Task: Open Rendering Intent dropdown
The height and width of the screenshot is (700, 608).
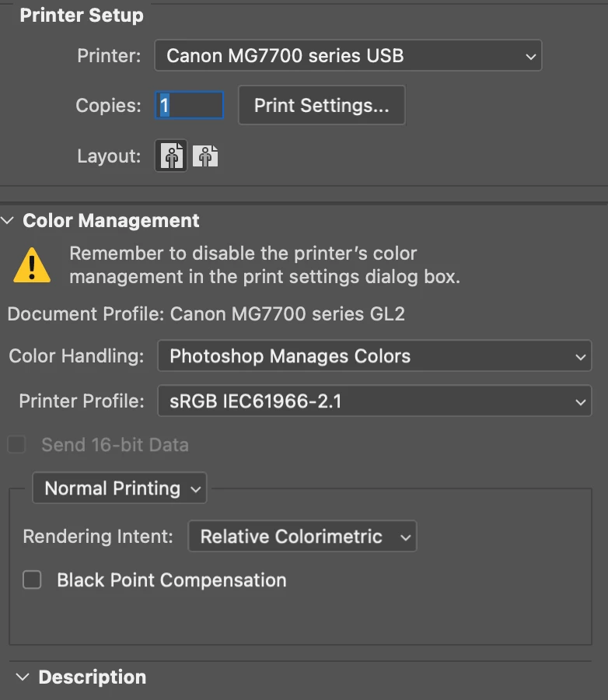Action: click(x=302, y=536)
